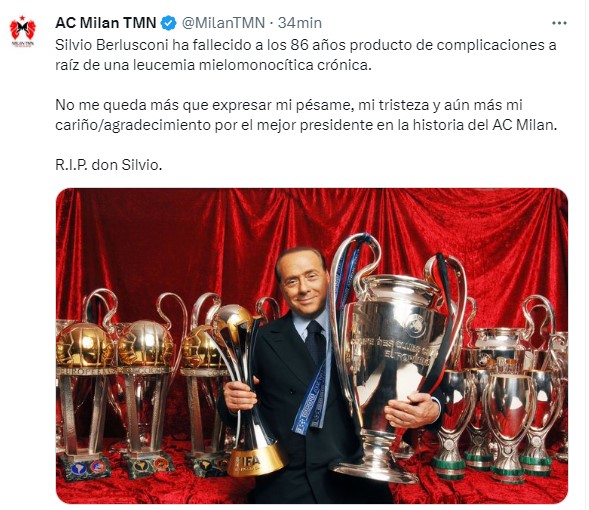This screenshot has width=589, height=510.
Task: Open the three-dot more options menu
Action: pos(559,23)
